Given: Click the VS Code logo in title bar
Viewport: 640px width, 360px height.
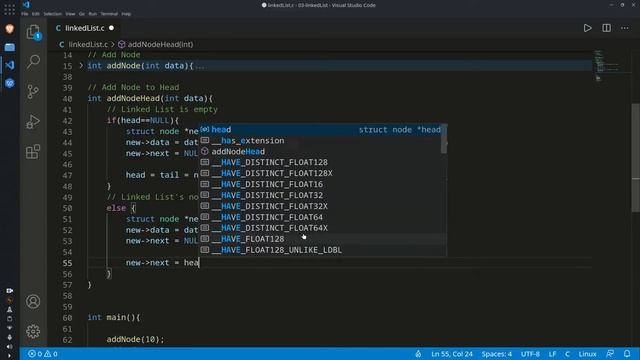Looking at the screenshot, I should tap(26, 5).
